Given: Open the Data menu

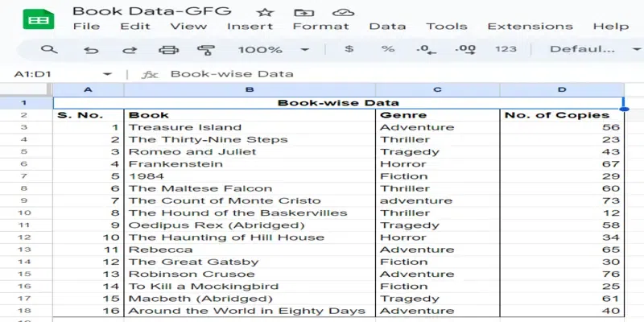Looking at the screenshot, I should point(387,27).
